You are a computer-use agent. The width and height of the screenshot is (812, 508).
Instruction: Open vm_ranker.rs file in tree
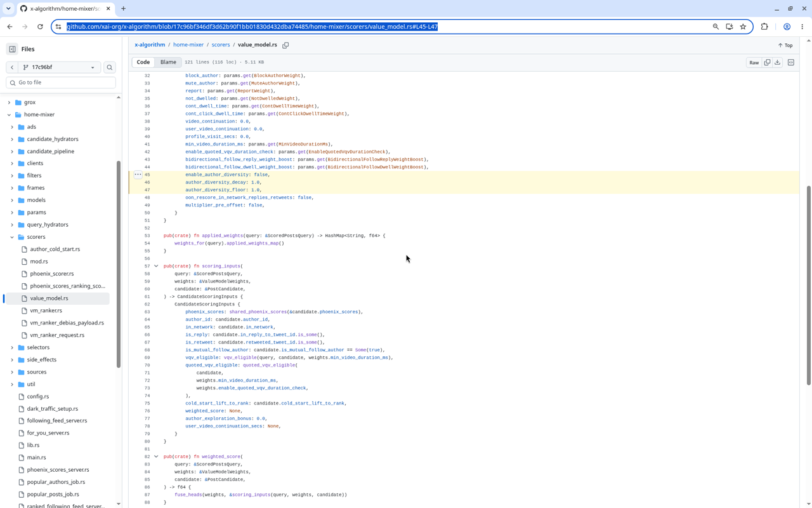(46, 311)
